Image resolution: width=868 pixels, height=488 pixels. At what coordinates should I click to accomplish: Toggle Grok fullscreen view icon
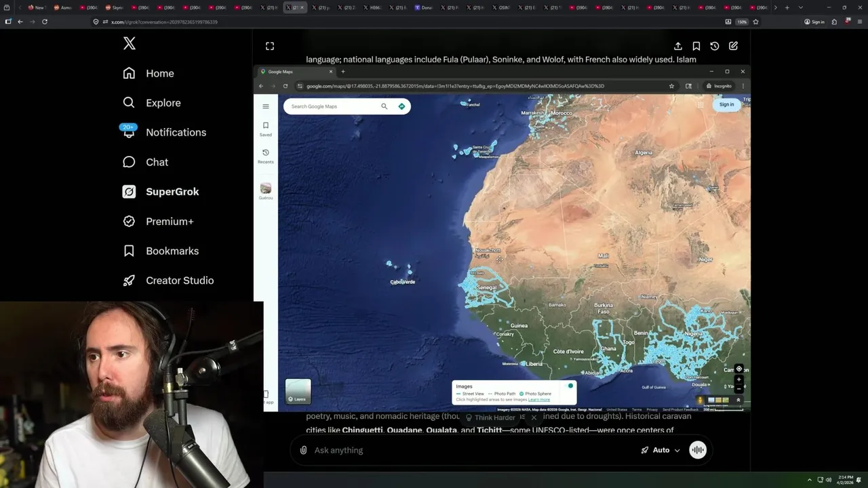pyautogui.click(x=270, y=46)
